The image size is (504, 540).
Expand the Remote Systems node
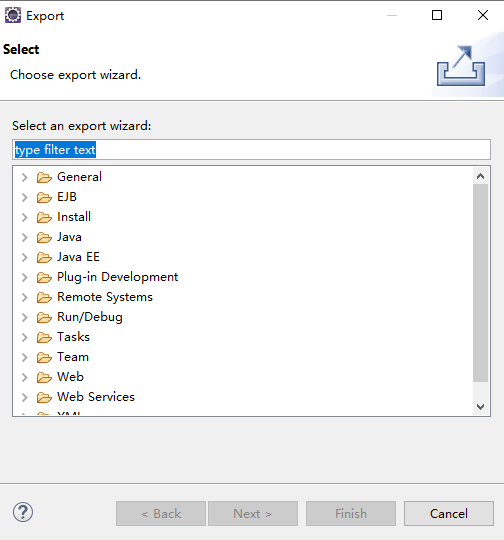click(24, 297)
